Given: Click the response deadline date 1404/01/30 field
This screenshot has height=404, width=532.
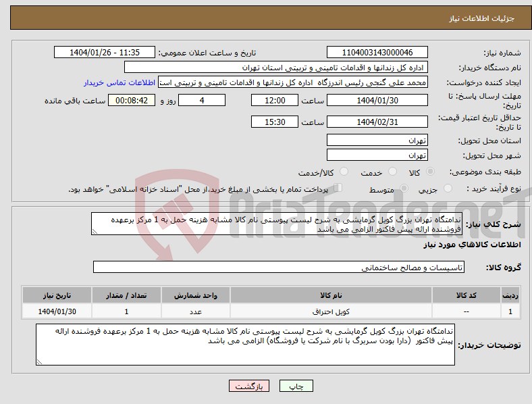Looking at the screenshot, I should pyautogui.click(x=377, y=100).
